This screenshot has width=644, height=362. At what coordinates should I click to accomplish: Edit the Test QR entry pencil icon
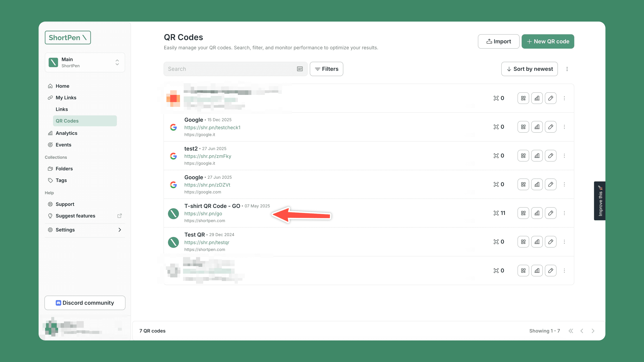coord(551,242)
